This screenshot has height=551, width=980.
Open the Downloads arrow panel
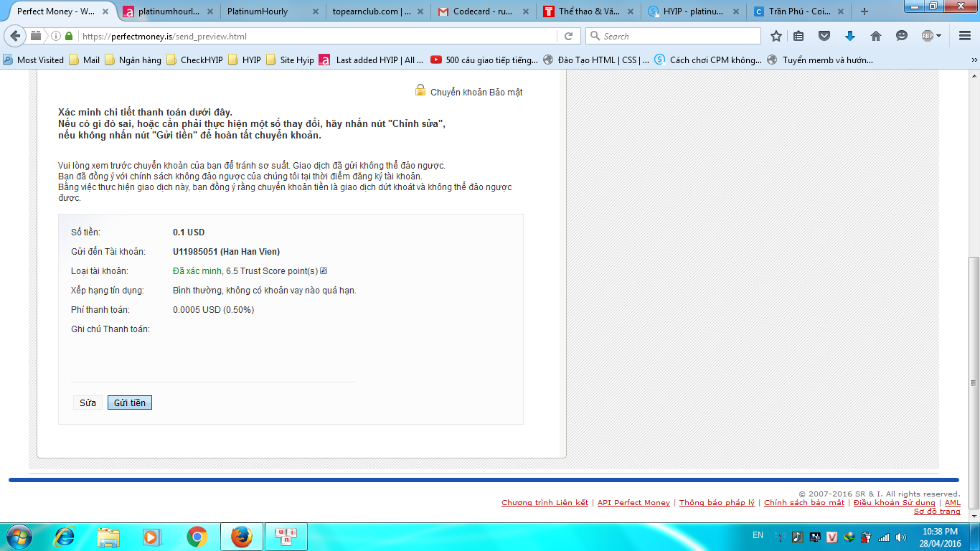click(850, 36)
